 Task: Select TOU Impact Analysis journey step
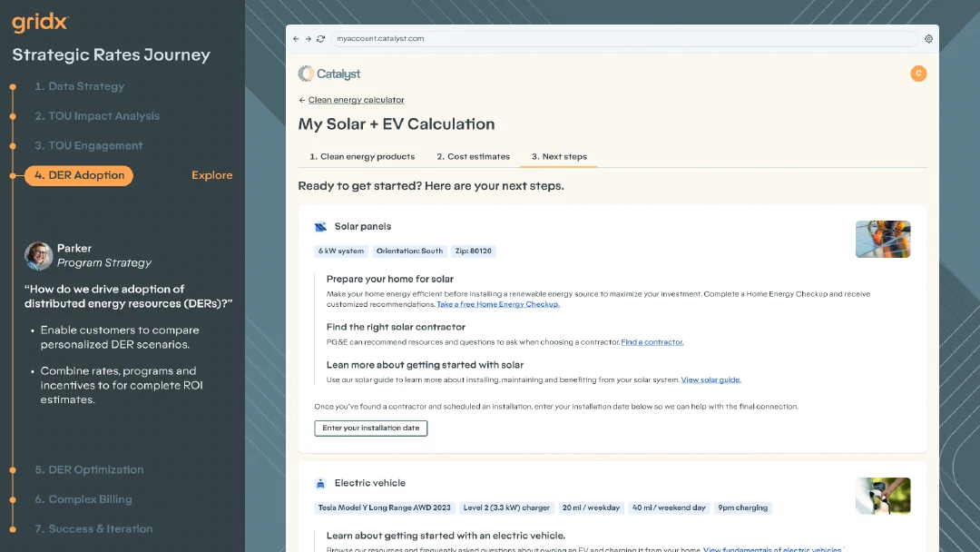[97, 116]
